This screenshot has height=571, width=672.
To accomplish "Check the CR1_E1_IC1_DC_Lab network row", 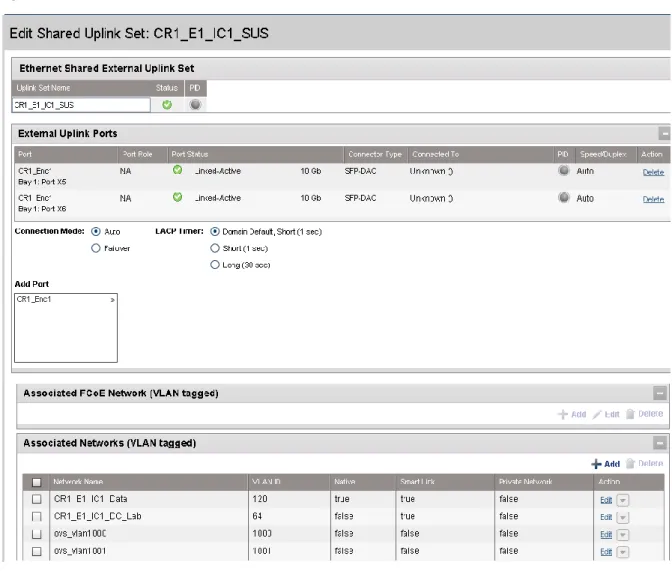I will [x=37, y=517].
